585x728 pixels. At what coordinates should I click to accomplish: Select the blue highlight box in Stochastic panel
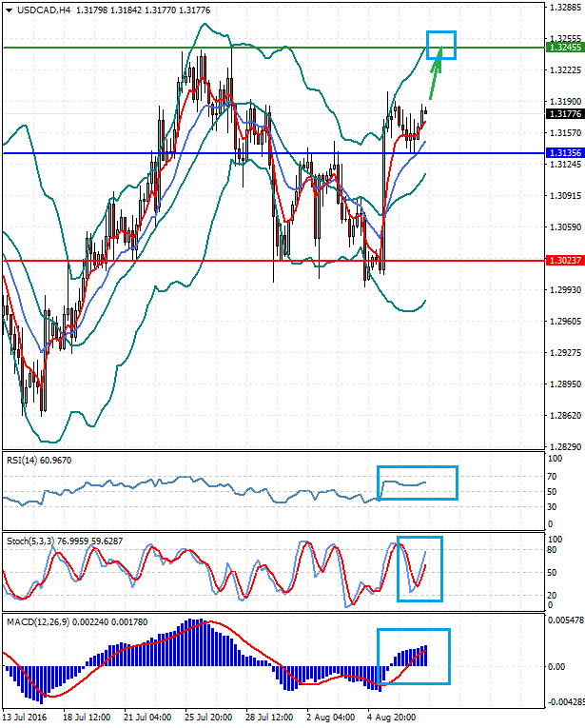pos(419,569)
